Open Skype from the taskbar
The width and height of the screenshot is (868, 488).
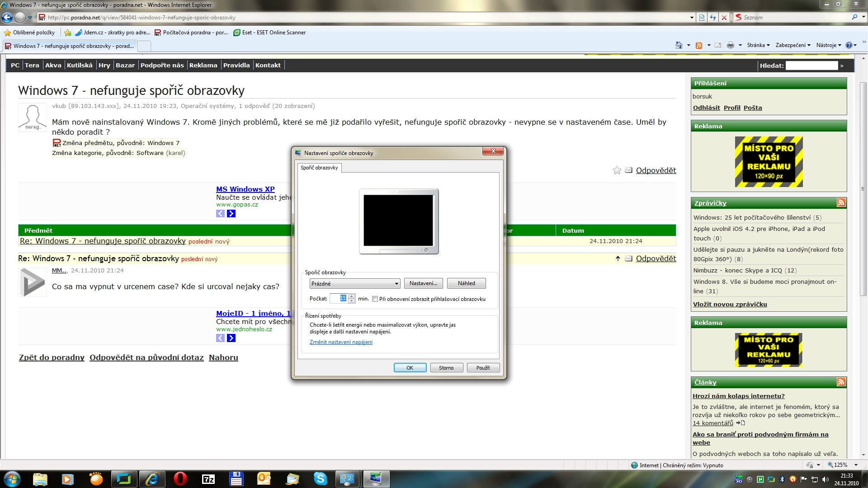320,479
